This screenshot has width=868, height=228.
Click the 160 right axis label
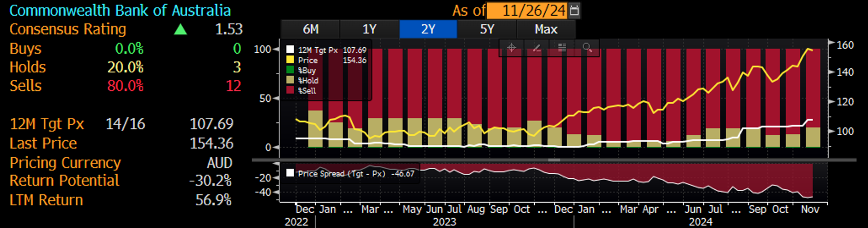845,45
